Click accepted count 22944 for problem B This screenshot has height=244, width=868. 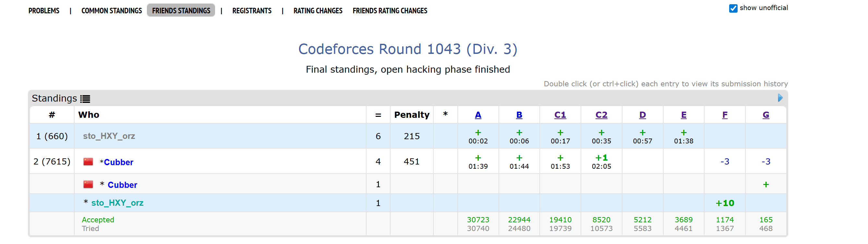click(x=519, y=220)
